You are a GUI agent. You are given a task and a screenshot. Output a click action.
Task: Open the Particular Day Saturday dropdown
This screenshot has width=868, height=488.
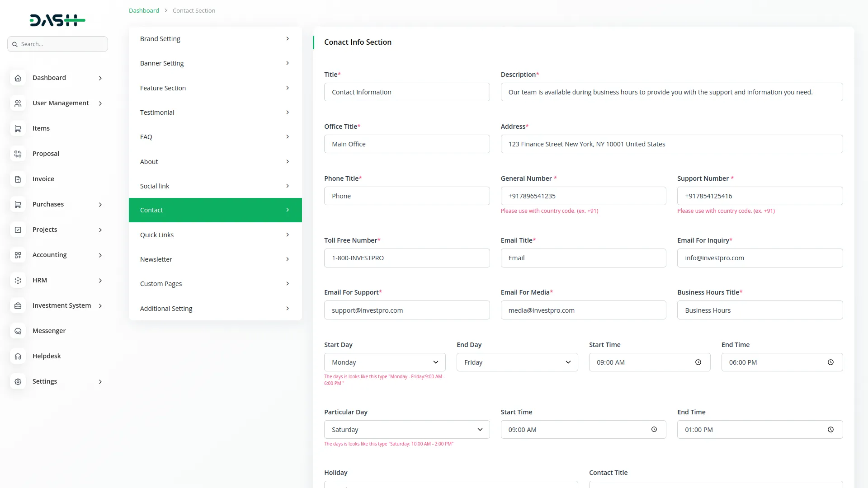406,430
